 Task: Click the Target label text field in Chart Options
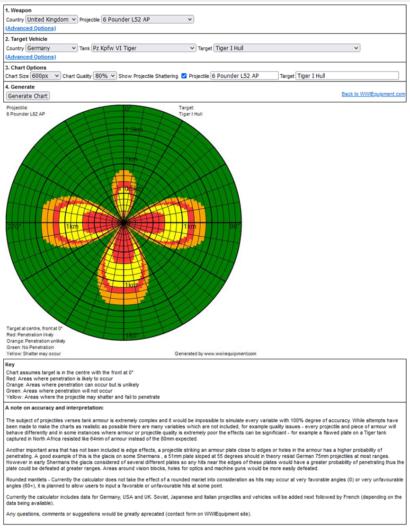(x=347, y=76)
